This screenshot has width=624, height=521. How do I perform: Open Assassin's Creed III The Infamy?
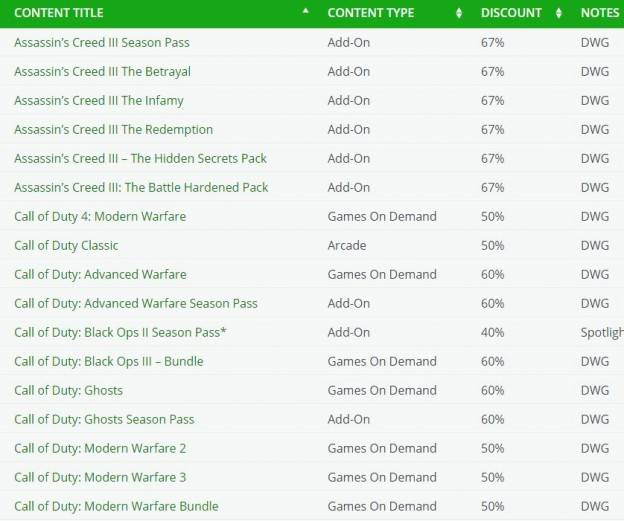point(99,101)
